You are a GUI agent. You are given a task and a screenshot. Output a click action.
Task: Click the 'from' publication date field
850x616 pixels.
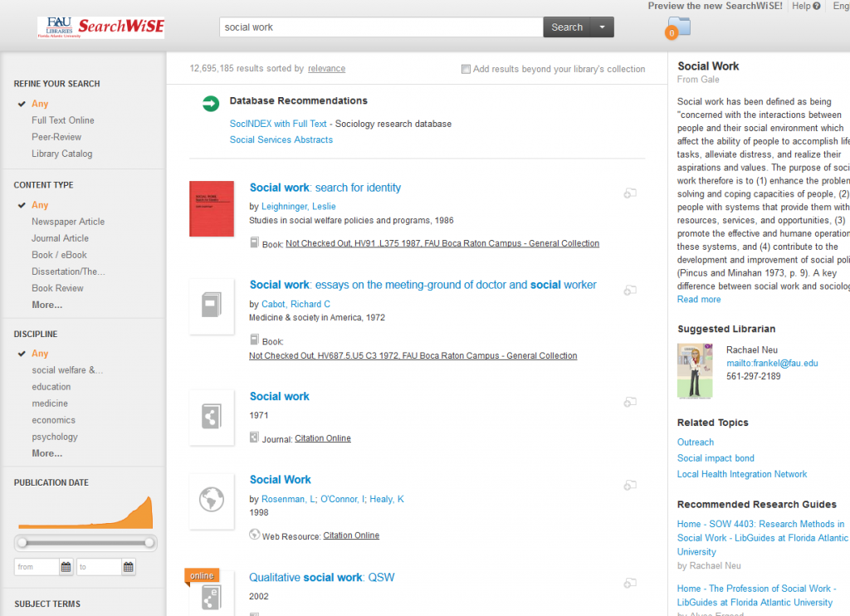[x=37, y=567]
